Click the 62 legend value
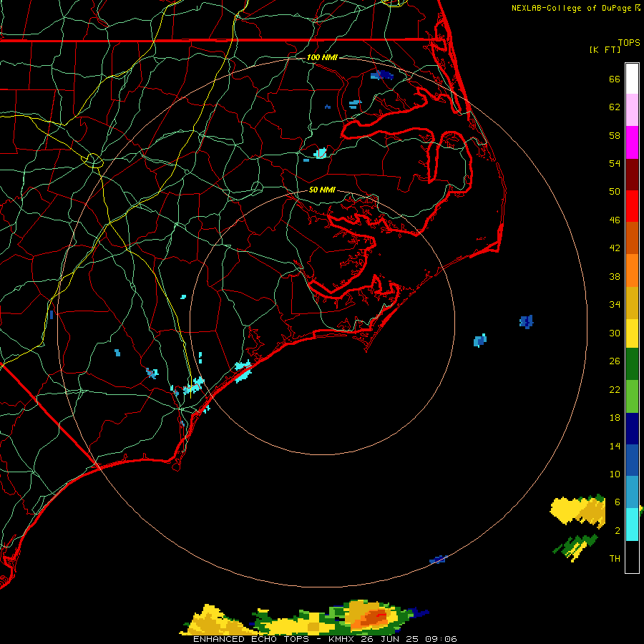The image size is (644, 644). pos(615,107)
